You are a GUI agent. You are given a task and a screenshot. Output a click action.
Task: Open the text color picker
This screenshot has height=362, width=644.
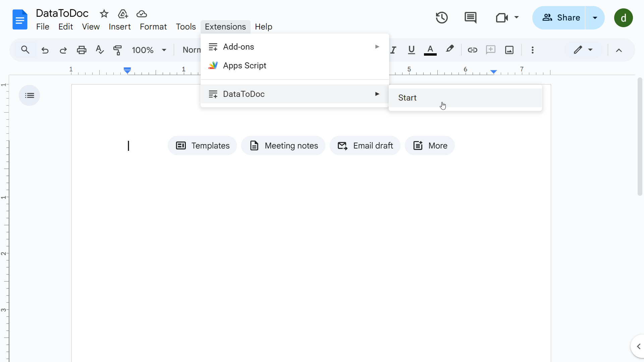coord(430,50)
